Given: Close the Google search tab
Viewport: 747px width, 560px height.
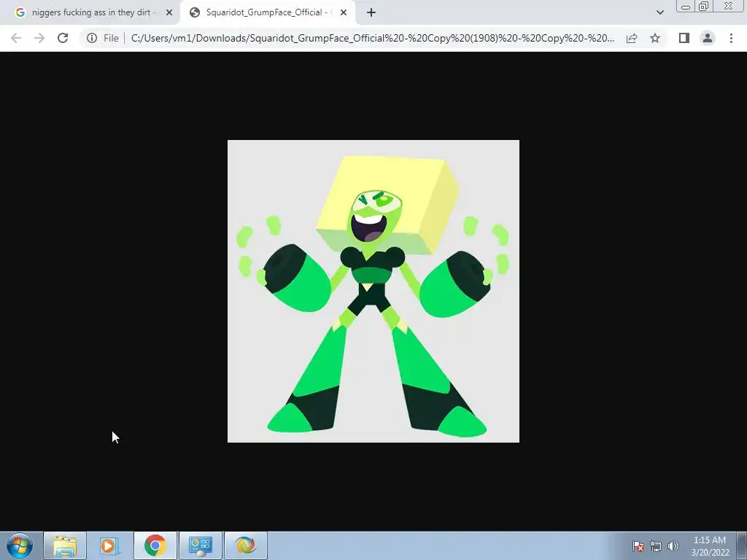Looking at the screenshot, I should [169, 12].
